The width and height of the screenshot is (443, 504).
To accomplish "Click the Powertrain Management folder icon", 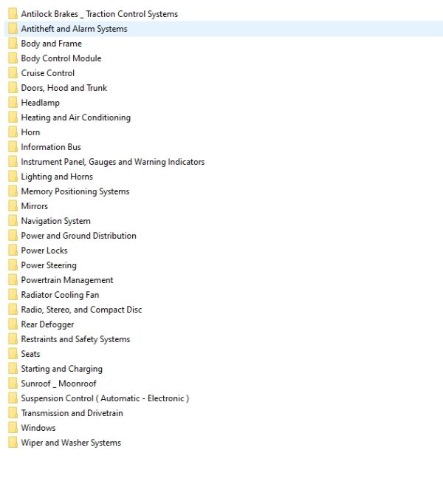I will point(13,280).
